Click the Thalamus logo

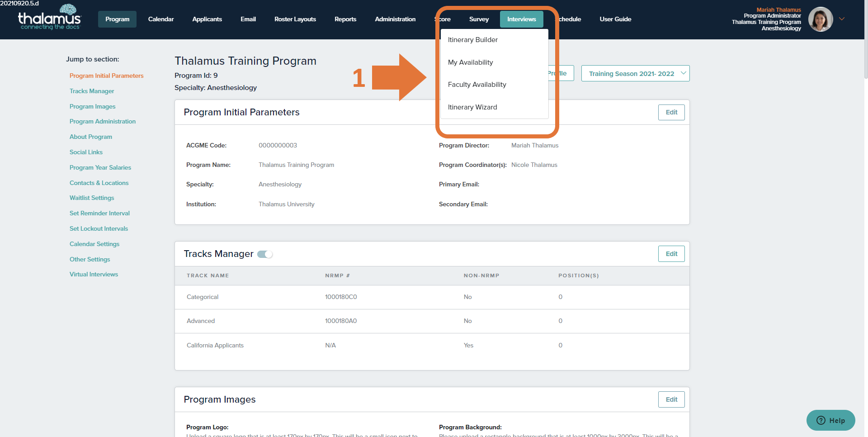click(x=49, y=18)
